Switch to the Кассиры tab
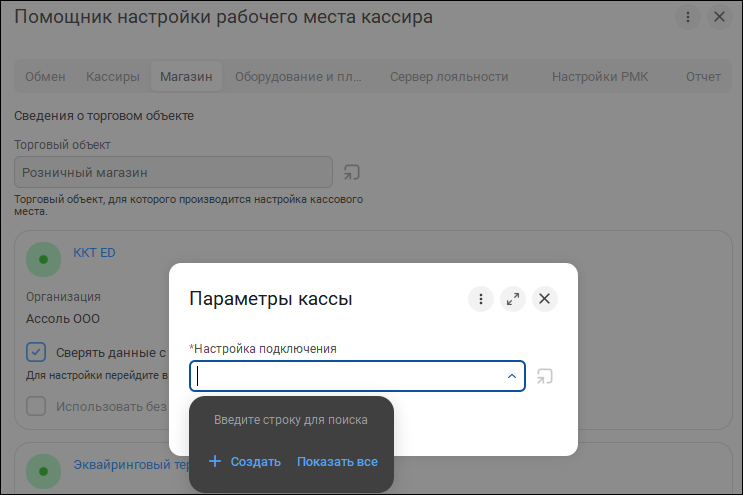 coord(113,77)
